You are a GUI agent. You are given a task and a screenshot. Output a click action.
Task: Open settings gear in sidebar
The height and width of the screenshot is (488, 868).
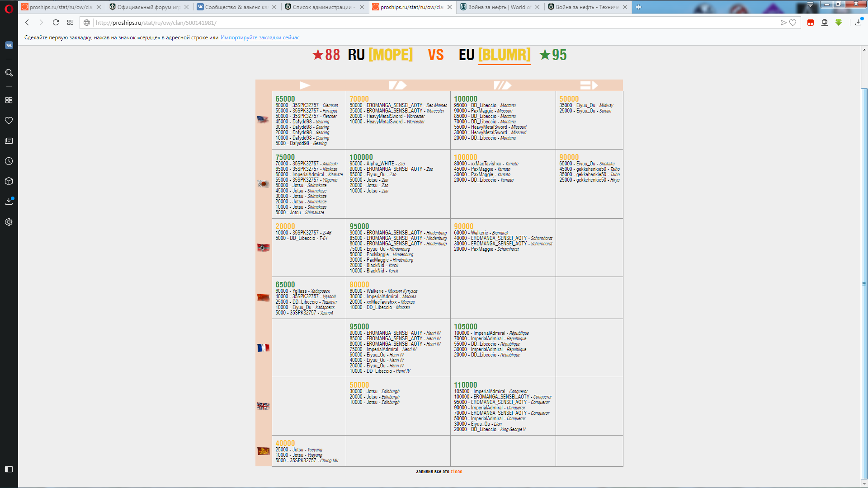coord(9,222)
